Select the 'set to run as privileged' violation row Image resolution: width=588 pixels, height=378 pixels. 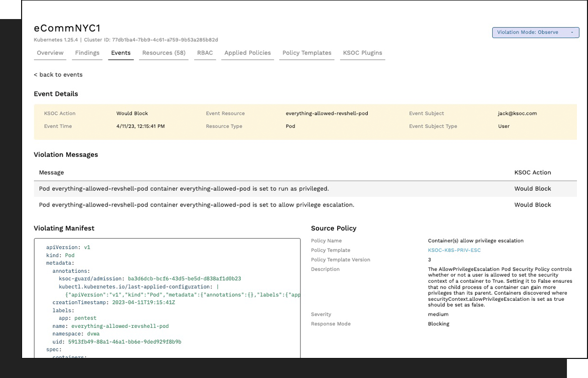click(305, 189)
